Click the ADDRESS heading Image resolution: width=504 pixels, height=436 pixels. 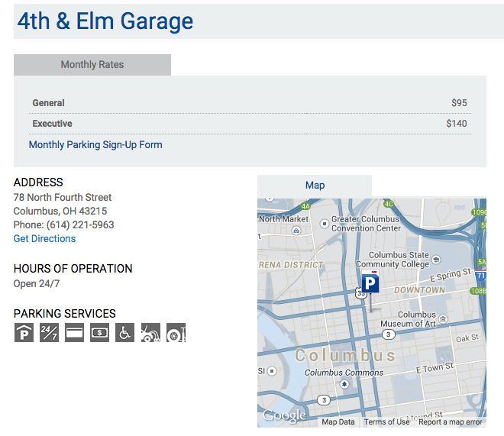[38, 182]
